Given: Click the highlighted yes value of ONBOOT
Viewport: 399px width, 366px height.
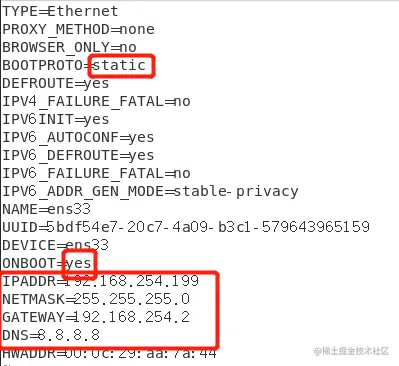Looking at the screenshot, I should coord(79,263).
